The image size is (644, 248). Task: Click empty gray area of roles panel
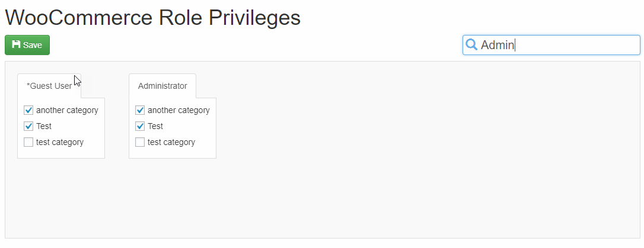click(x=411, y=164)
